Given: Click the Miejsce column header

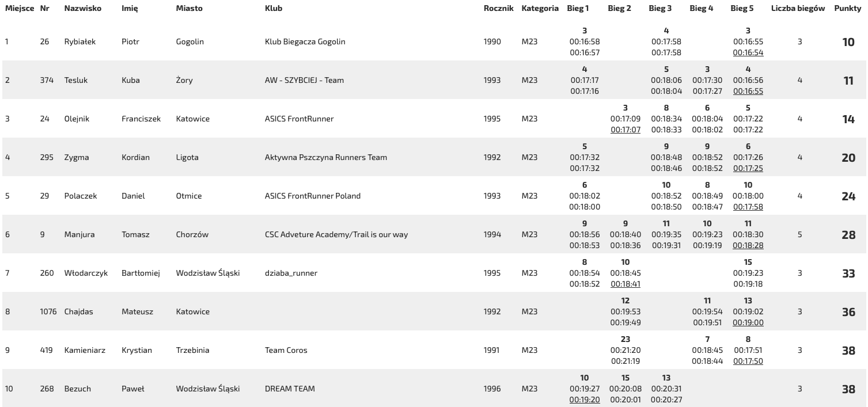Looking at the screenshot, I should tap(20, 9).
